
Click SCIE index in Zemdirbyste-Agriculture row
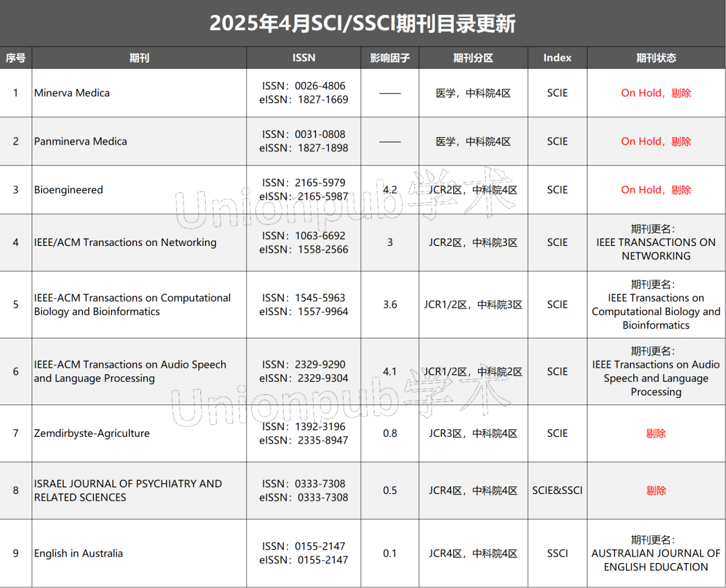pos(557,433)
